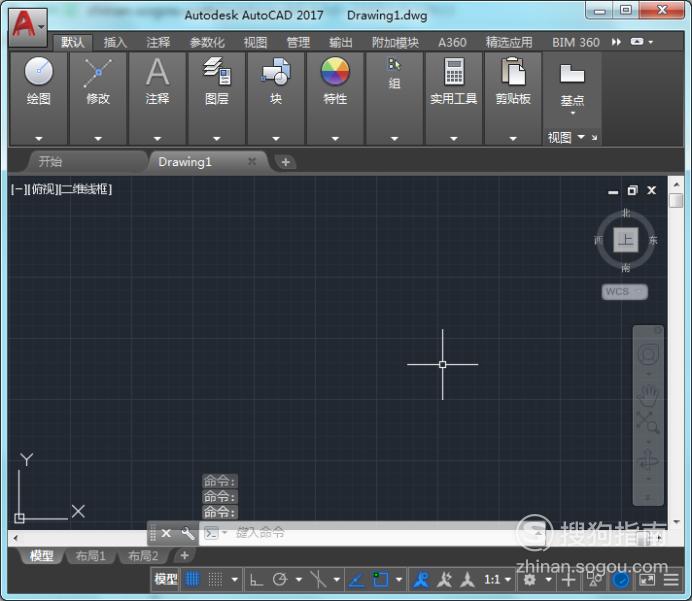Screen dimensions: 692x601
Task: Click the 基点 (Base point) icon
Action: (572, 74)
